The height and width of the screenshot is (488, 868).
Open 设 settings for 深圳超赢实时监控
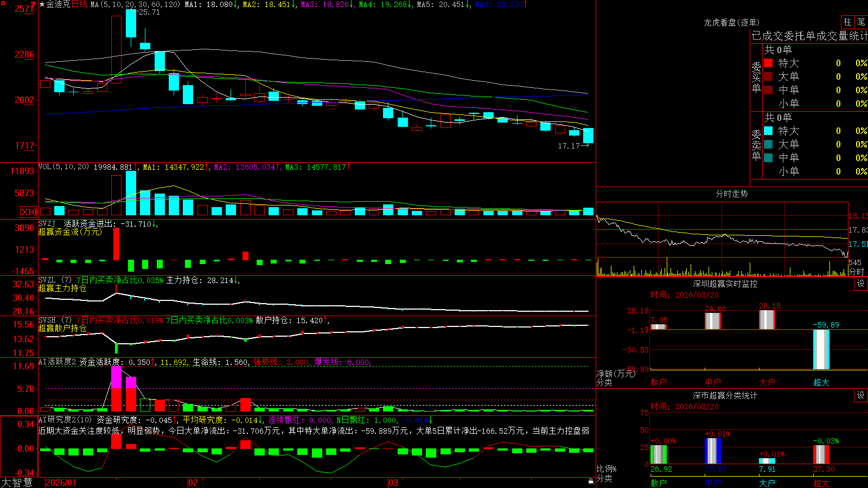pyautogui.click(x=861, y=284)
